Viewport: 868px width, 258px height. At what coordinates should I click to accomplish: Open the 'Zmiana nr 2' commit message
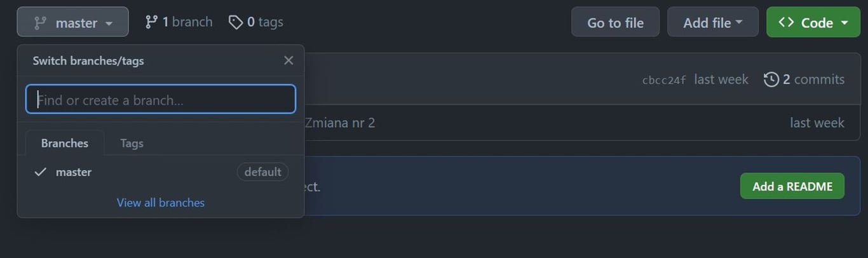click(340, 123)
